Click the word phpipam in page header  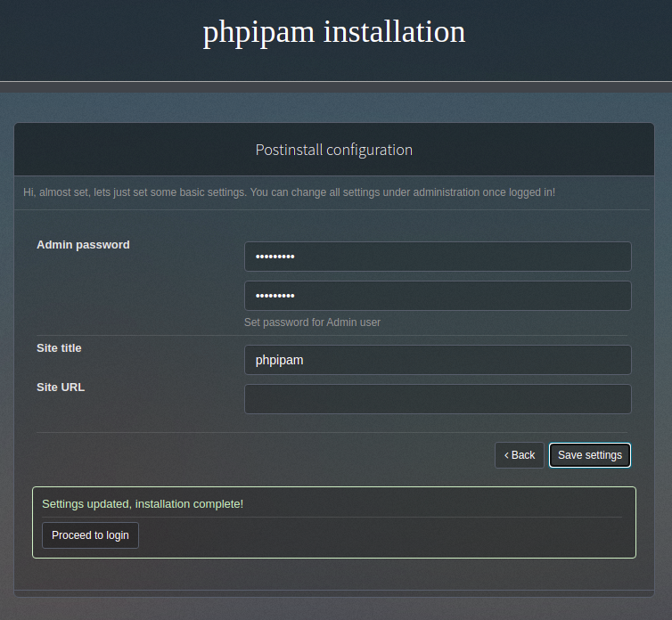(x=258, y=34)
